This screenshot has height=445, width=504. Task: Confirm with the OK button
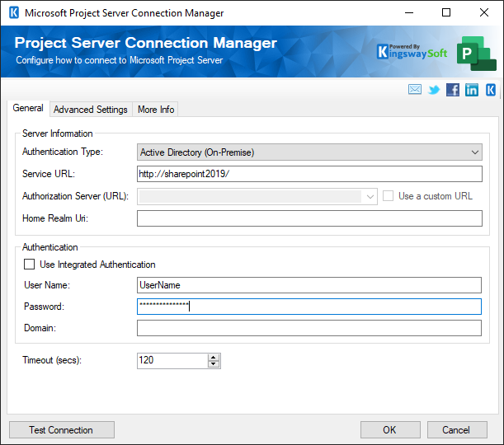(x=390, y=429)
